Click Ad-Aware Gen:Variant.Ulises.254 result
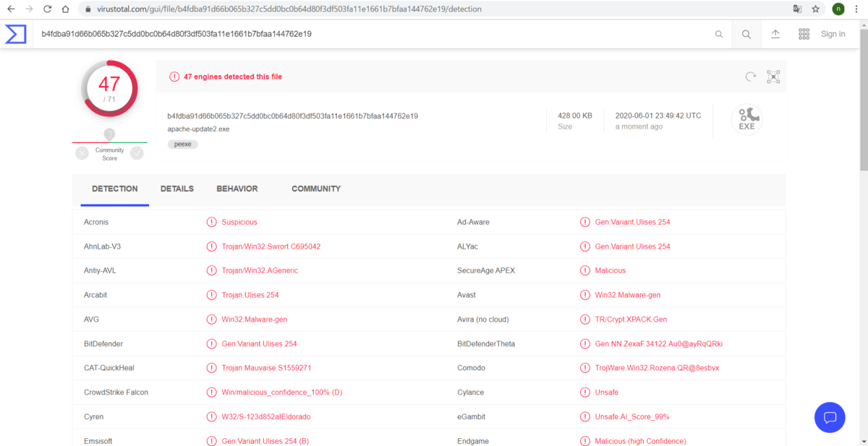The image size is (868, 446). coord(633,222)
